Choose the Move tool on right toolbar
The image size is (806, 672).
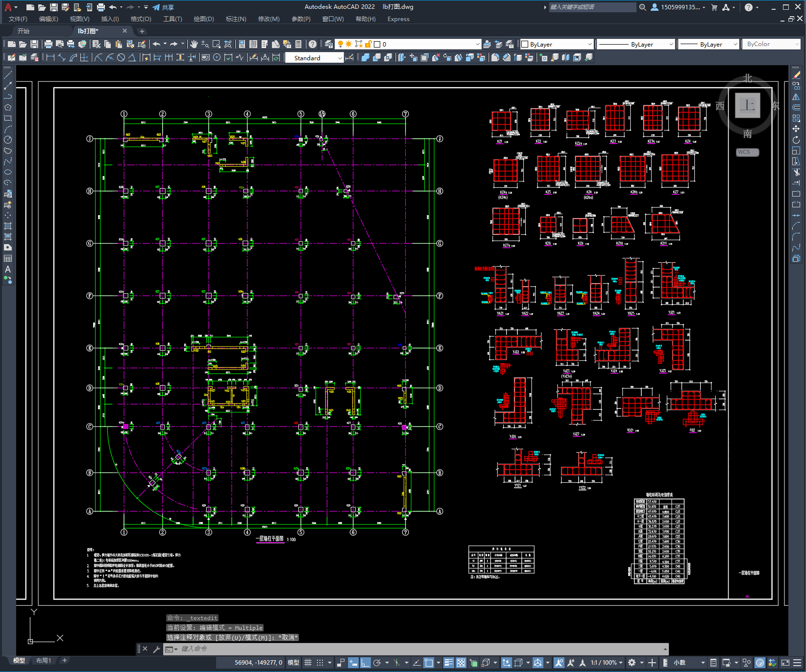point(796,129)
